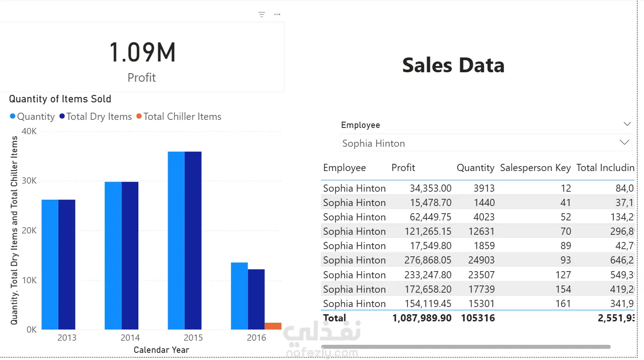Toggle the Total Chiller Items legend marker
This screenshot has height=360, width=644.
tap(139, 117)
